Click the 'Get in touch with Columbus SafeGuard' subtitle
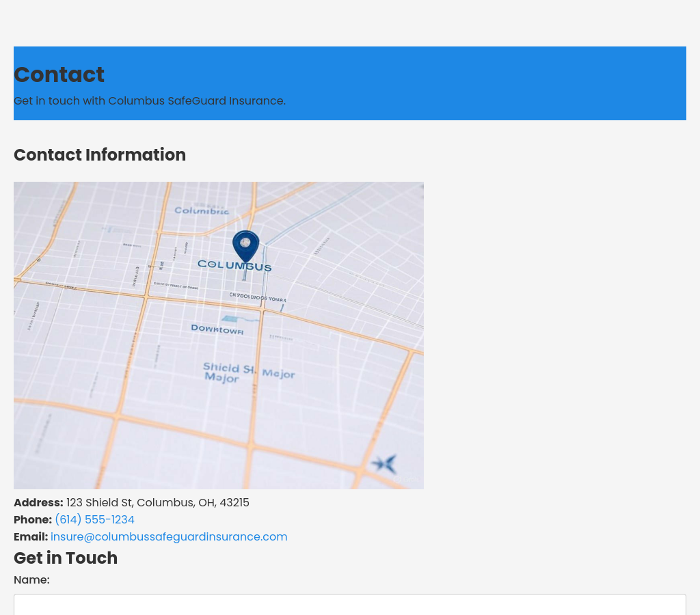Viewport: 700px width, 615px height. coord(150,101)
